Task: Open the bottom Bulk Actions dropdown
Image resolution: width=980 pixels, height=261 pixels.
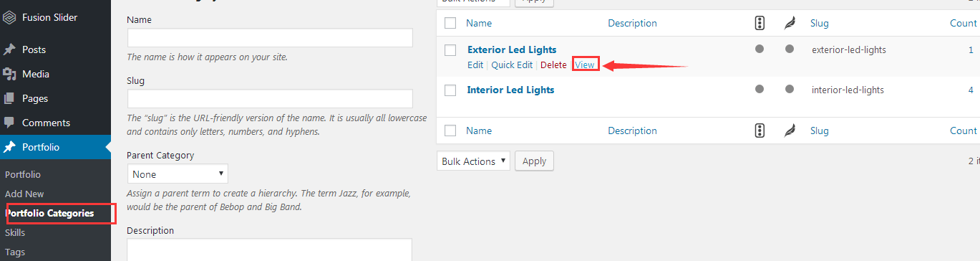Action: [473, 161]
